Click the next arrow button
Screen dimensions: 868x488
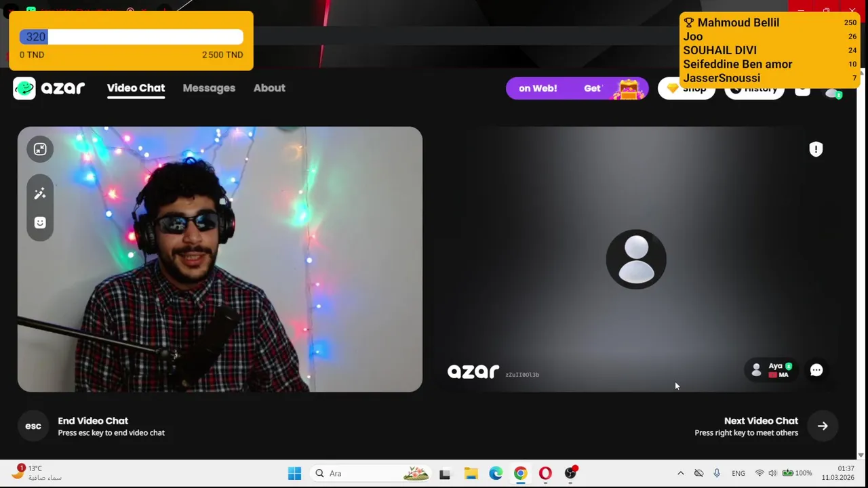pyautogui.click(x=823, y=426)
